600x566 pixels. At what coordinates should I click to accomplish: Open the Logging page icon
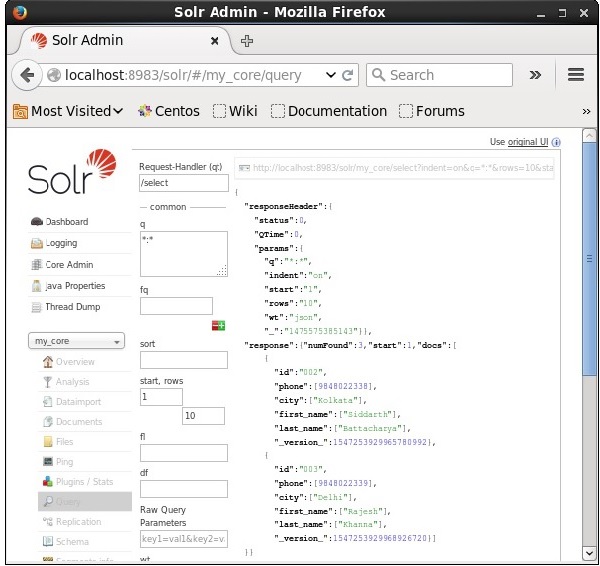coord(37,243)
